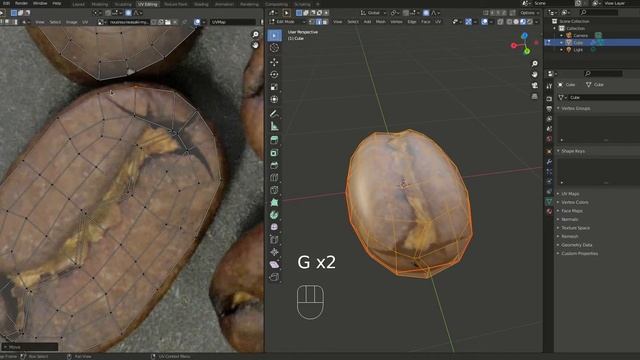Switch to solid viewport shading

(516, 22)
